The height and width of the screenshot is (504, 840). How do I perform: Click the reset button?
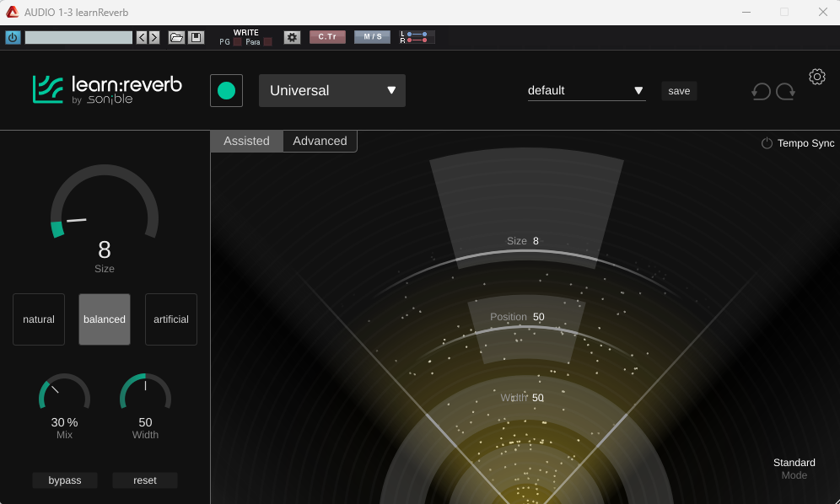pyautogui.click(x=145, y=480)
